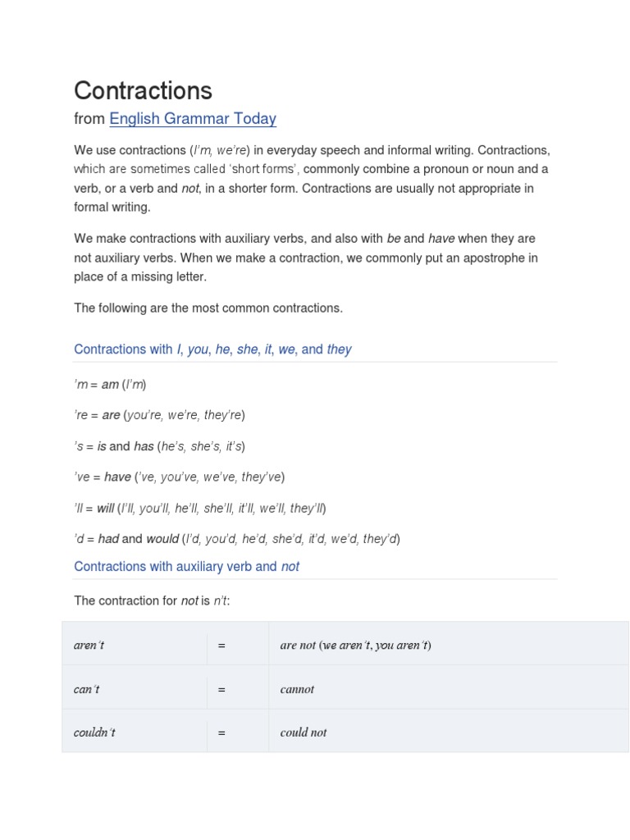Click the line starting with 've = have
The width and height of the screenshot is (630, 840).
coord(179,477)
